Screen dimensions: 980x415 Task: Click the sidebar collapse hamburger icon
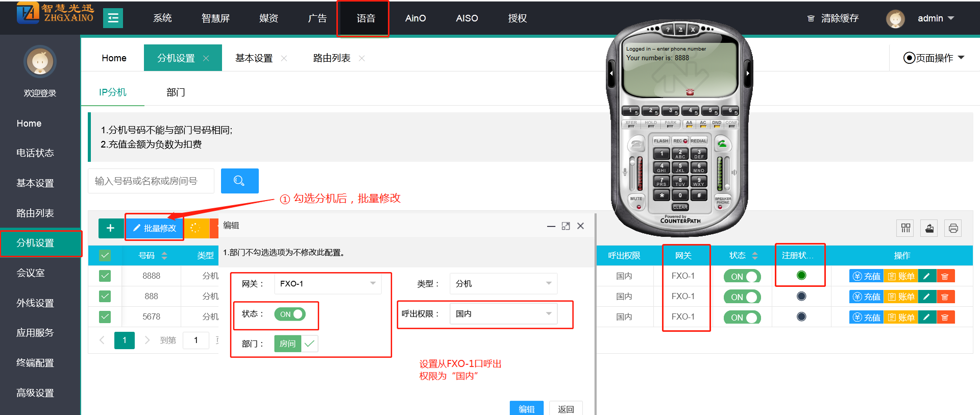(x=113, y=18)
